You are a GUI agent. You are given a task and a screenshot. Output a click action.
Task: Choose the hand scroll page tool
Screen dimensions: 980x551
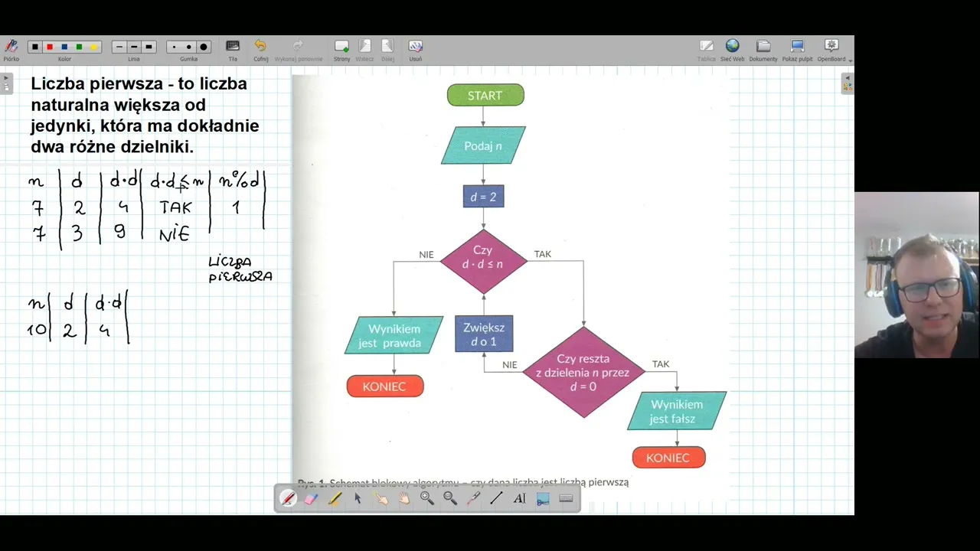pos(403,499)
